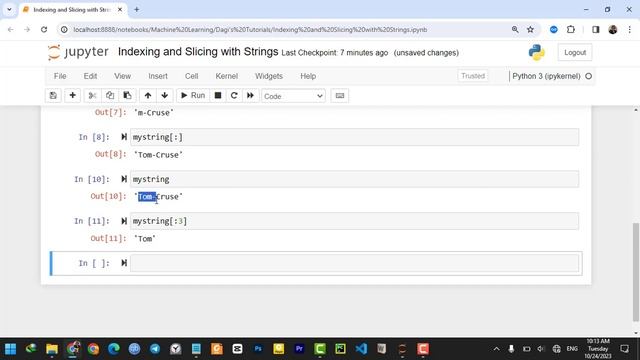Image resolution: width=640 pixels, height=360 pixels.
Task: Restart kernel and run all cells icon
Action: (250, 96)
